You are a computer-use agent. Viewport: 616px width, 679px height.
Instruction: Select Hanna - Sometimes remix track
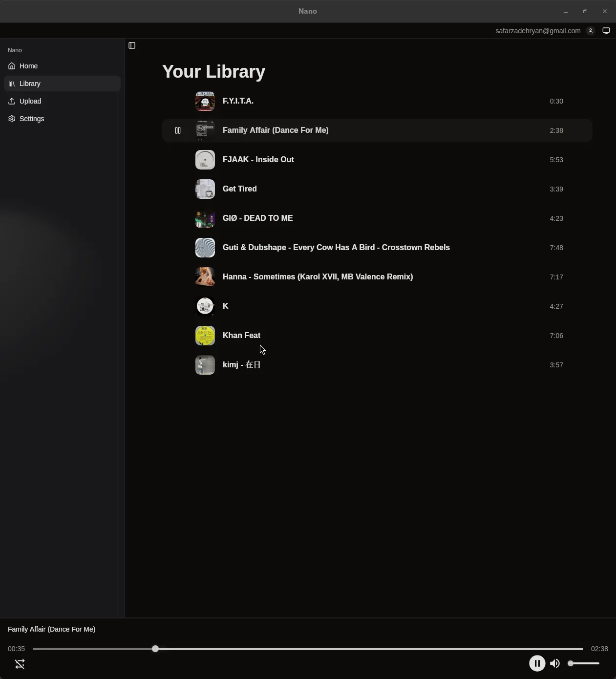318,277
